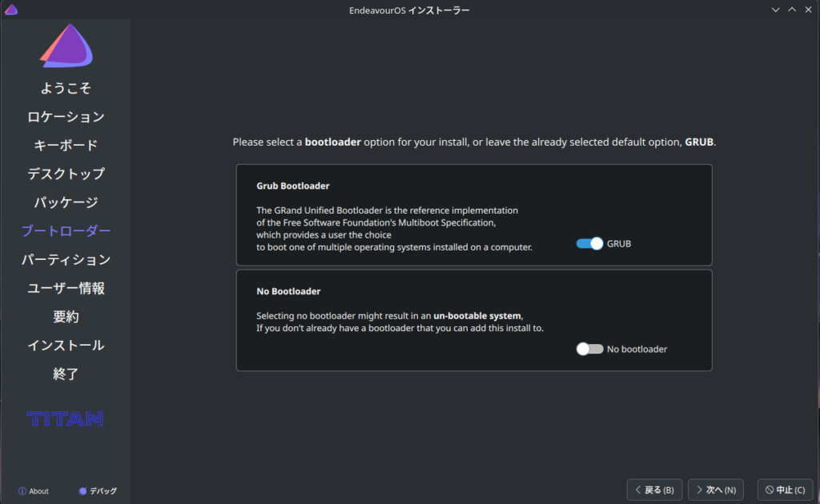The height and width of the screenshot is (504, 820).
Task: Select the ようこそ step in sidebar
Action: (66, 88)
